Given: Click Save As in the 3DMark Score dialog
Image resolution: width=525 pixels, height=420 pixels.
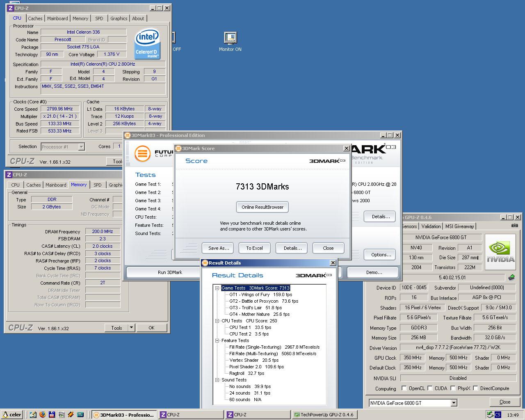Looking at the screenshot, I should coord(218,248).
